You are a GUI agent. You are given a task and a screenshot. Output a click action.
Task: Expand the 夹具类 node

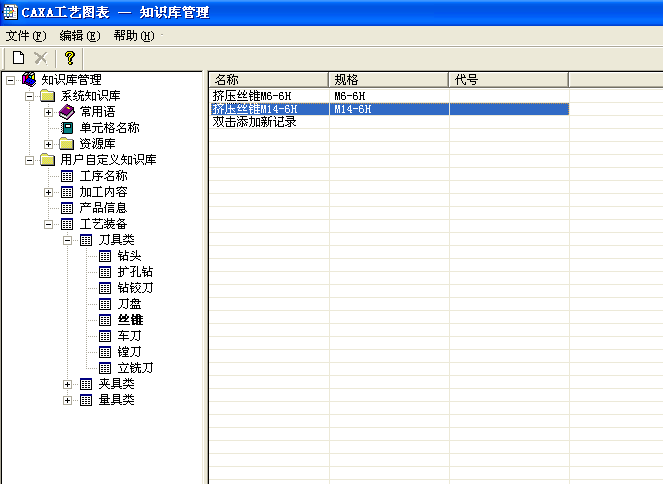tap(67, 385)
